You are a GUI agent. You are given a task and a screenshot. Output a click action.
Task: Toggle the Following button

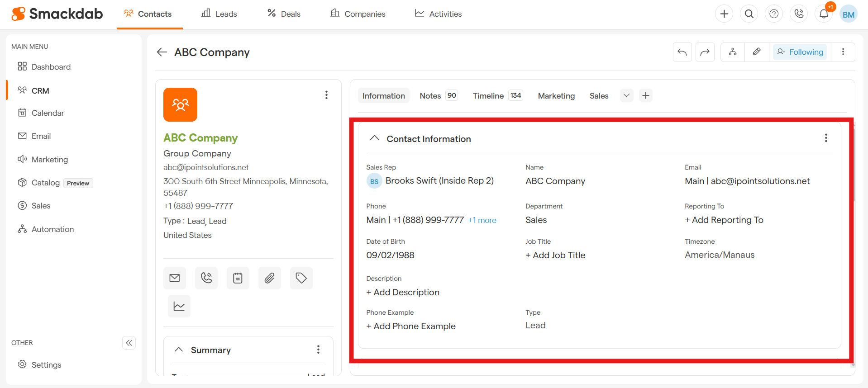pos(800,52)
